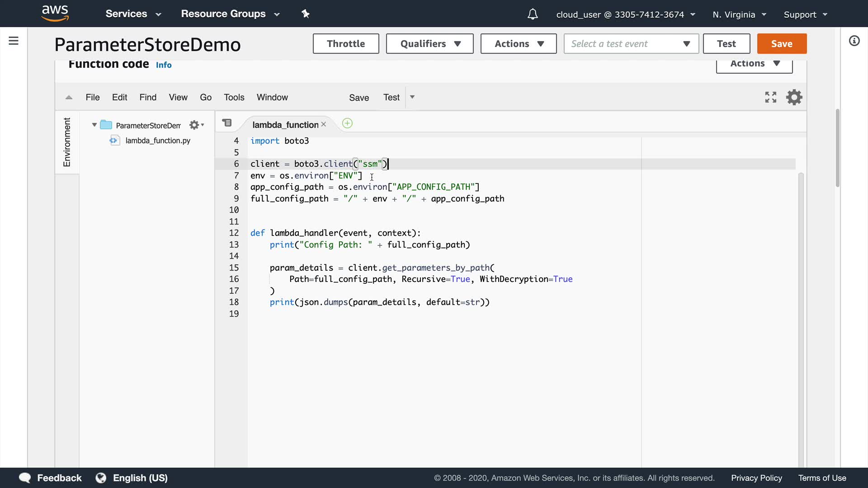Click the tab list icon beside lambda_function tab
Screen dimensions: 868x488
227,123
